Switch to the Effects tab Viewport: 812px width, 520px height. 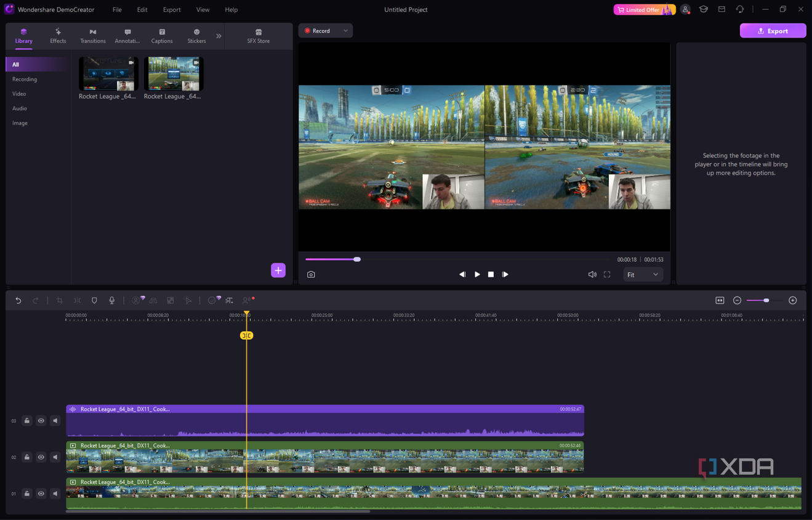tap(58, 36)
